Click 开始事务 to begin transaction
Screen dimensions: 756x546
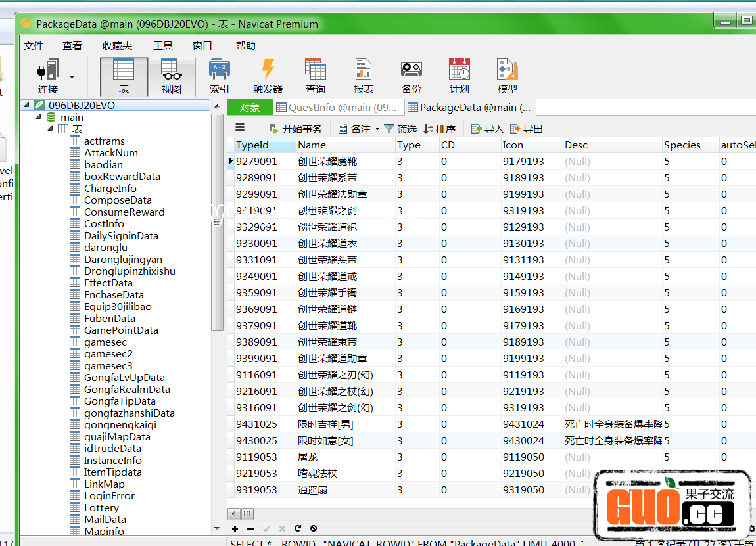coord(295,129)
